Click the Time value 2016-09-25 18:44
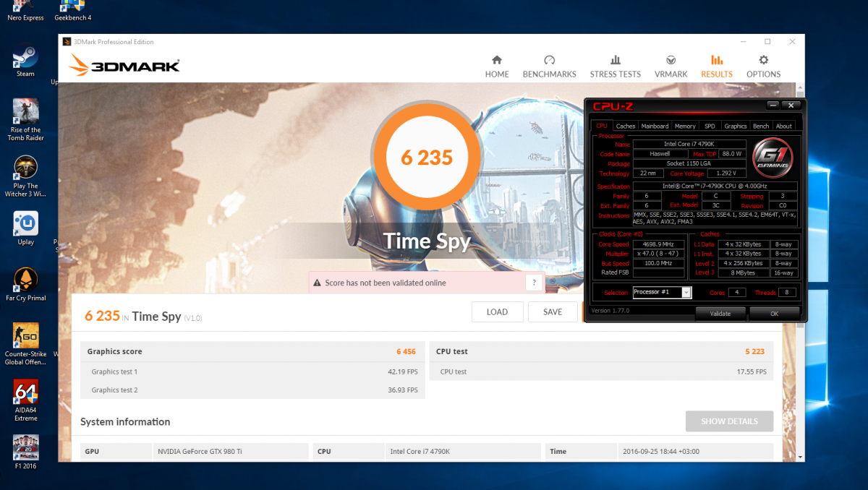Viewport: 868px width, 490px height. 663,451
